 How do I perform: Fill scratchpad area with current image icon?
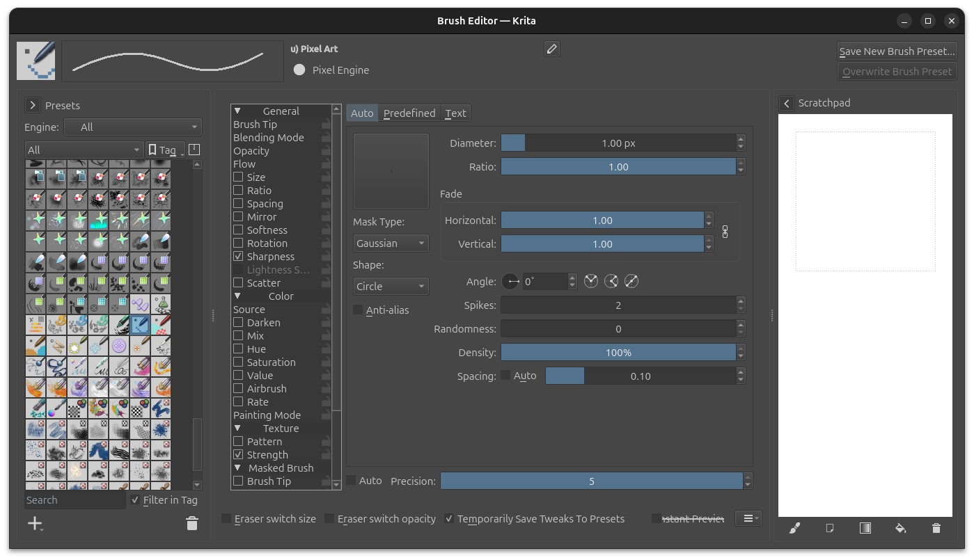point(830,529)
